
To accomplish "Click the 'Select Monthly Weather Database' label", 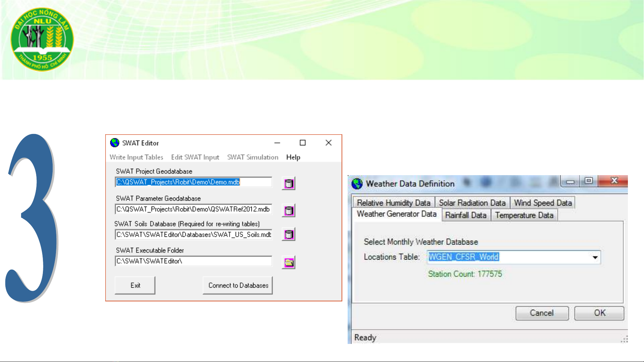I will (421, 242).
